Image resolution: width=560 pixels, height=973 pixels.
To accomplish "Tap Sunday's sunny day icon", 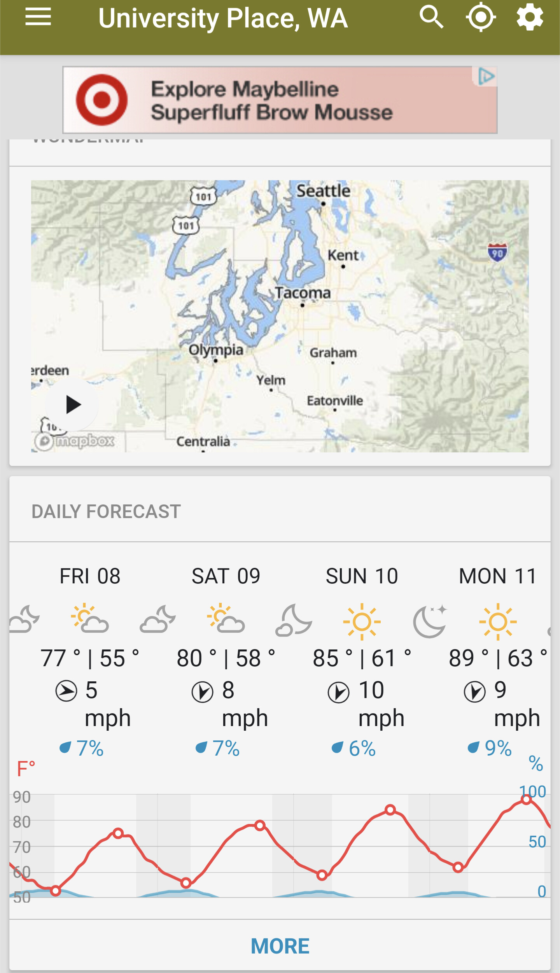I will (362, 621).
